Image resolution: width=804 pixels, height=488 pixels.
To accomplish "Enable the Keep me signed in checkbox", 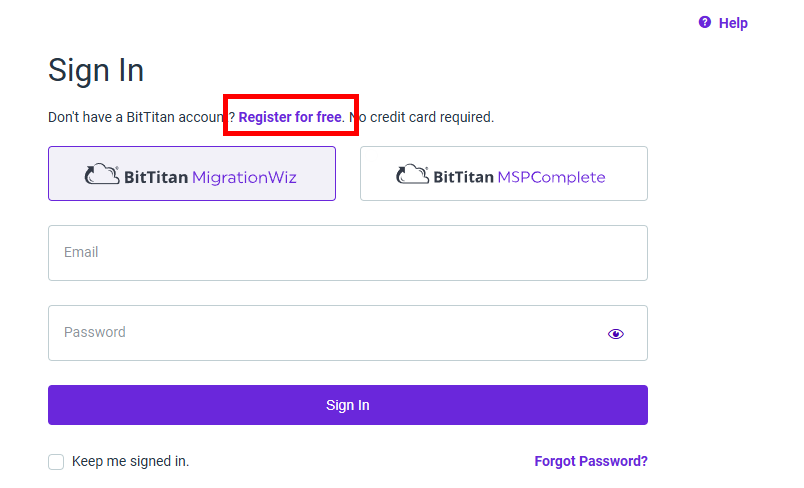I will pyautogui.click(x=56, y=461).
